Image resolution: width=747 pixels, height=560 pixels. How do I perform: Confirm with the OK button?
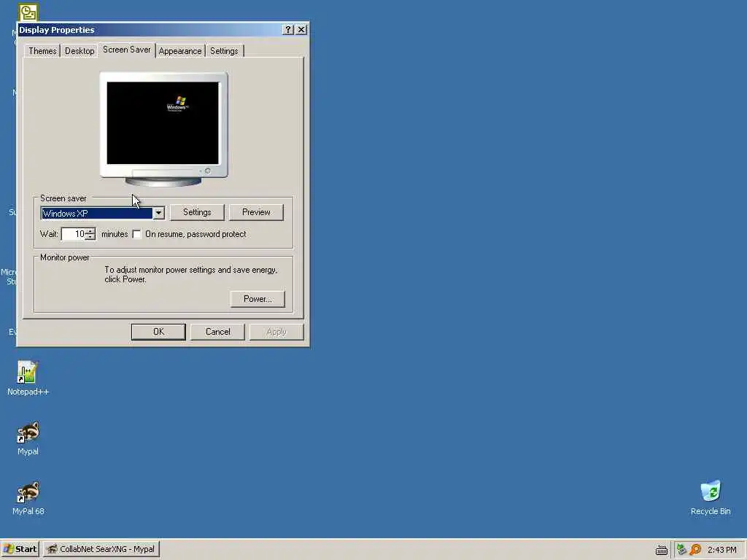click(x=158, y=332)
